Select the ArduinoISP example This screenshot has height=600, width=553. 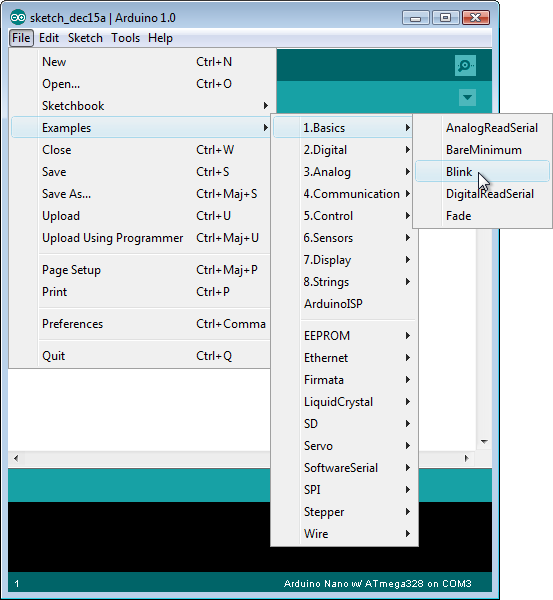tap(346, 304)
